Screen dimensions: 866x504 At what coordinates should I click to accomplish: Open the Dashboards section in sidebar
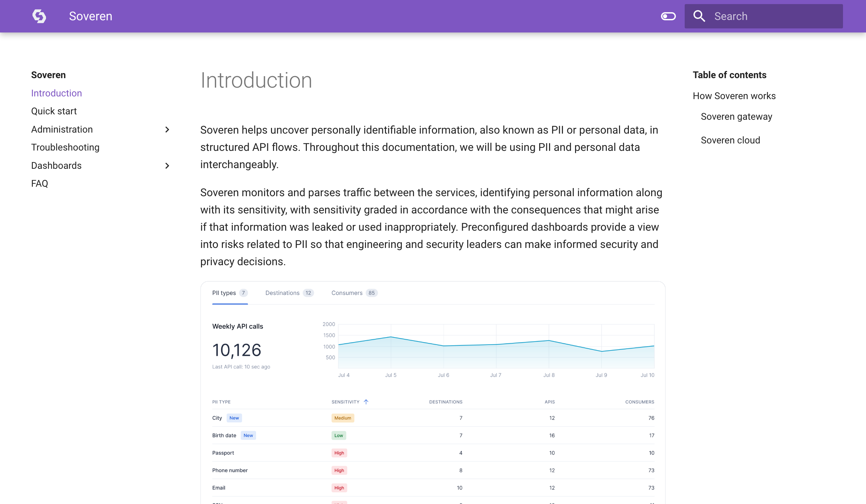(x=56, y=165)
